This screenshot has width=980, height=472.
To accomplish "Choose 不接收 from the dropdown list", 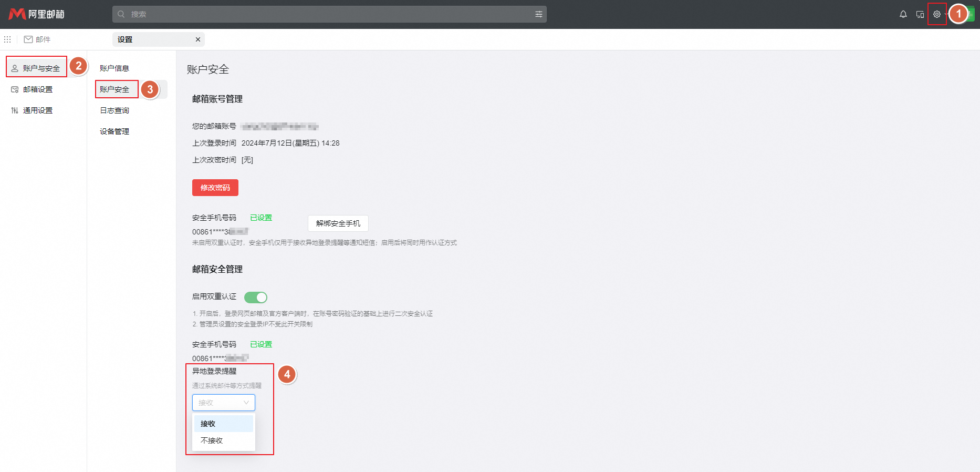I will [224, 440].
